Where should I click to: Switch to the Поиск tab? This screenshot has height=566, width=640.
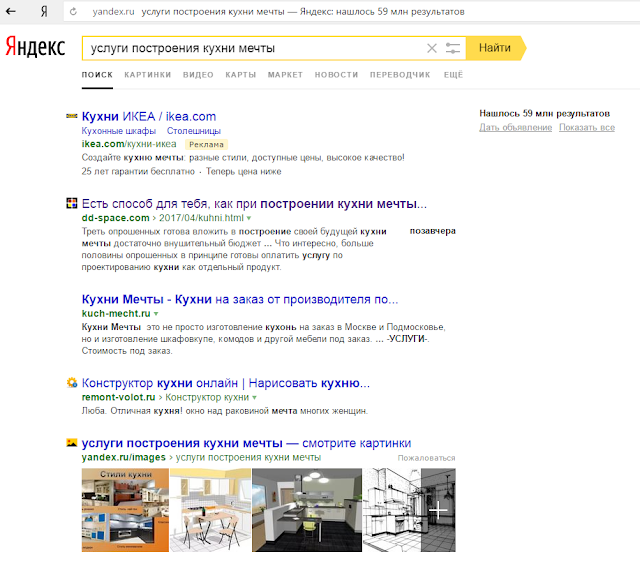pos(97,75)
